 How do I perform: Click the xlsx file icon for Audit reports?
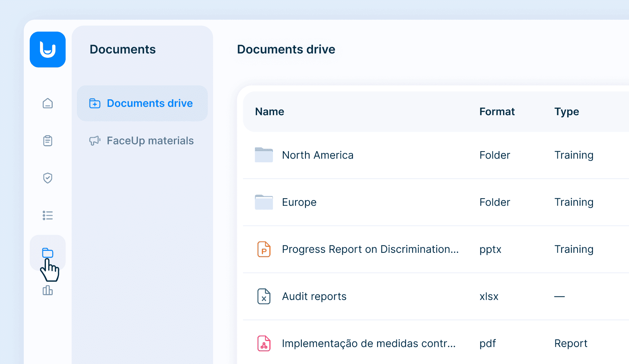(264, 296)
